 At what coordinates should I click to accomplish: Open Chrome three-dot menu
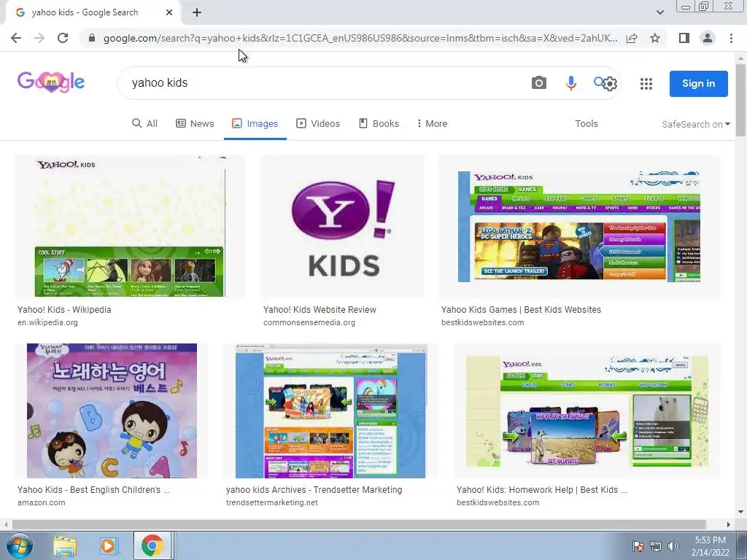[731, 38]
